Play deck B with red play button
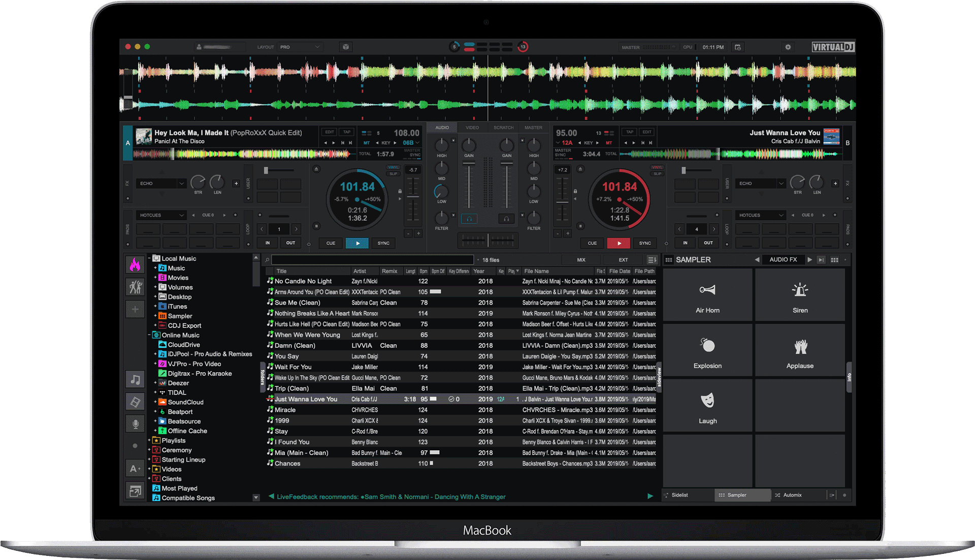The height and width of the screenshot is (560, 975). [619, 243]
